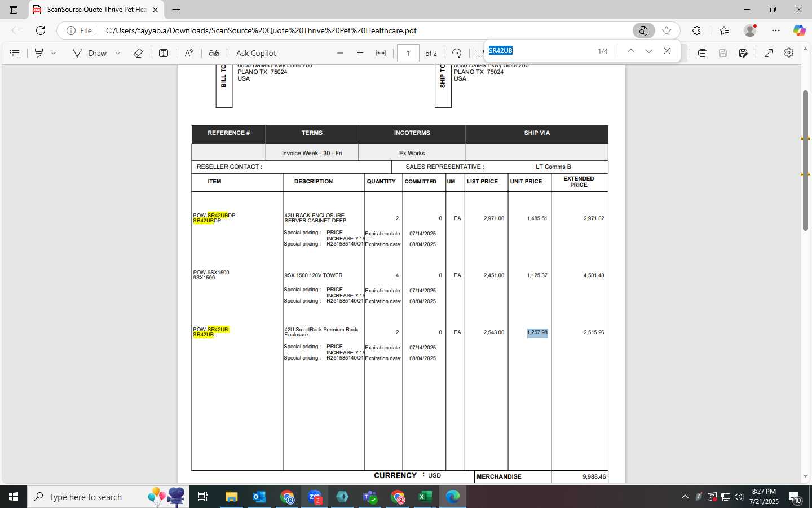The width and height of the screenshot is (812, 508).
Task: Open a new browser tab
Action: [x=176, y=10]
